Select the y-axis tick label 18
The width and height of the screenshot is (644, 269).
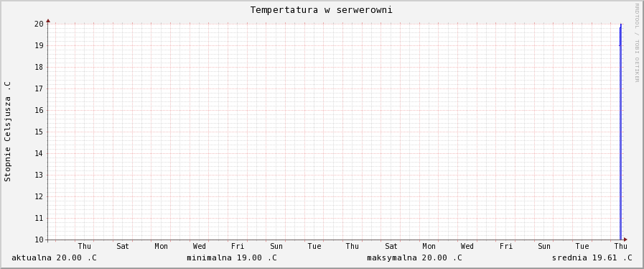coord(39,67)
